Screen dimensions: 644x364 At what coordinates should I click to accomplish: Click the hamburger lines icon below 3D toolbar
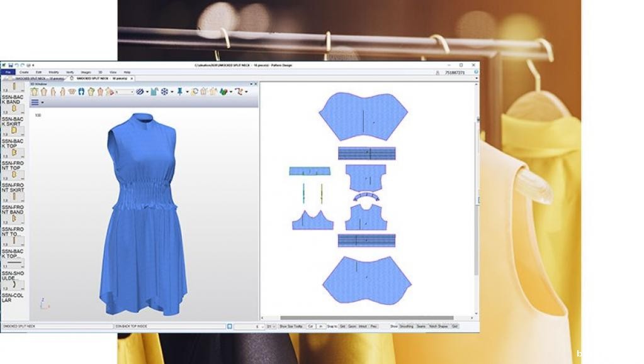[35, 102]
